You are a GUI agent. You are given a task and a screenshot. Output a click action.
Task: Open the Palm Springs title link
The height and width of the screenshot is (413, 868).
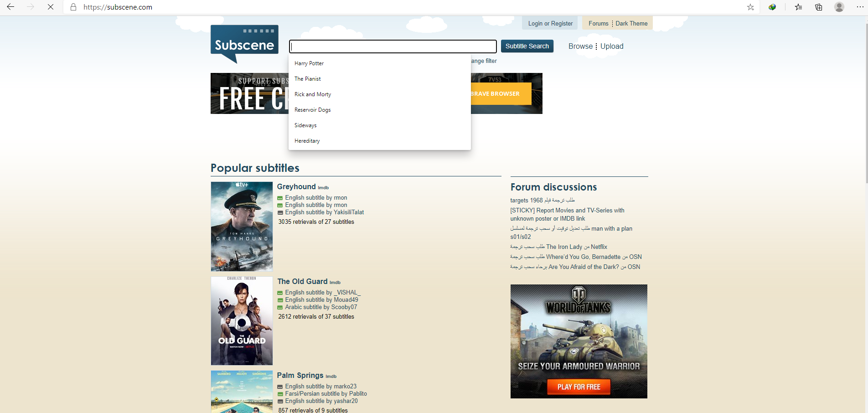300,376
